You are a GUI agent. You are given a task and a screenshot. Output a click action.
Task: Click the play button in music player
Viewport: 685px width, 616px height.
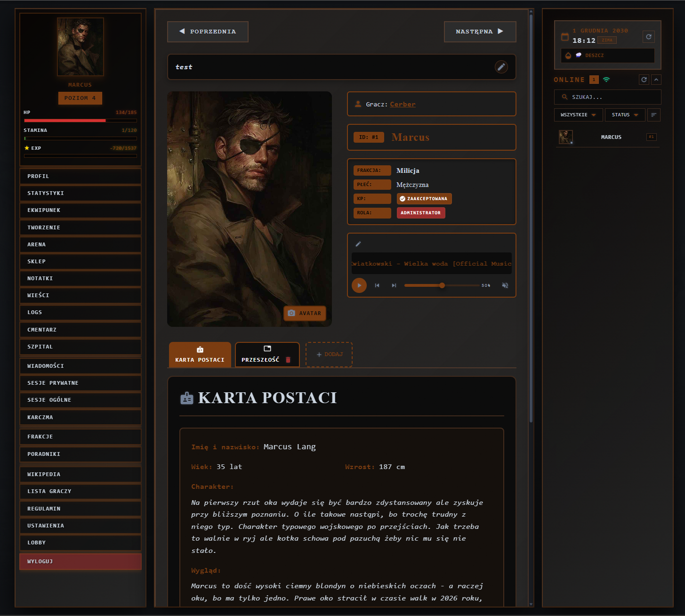(x=359, y=285)
